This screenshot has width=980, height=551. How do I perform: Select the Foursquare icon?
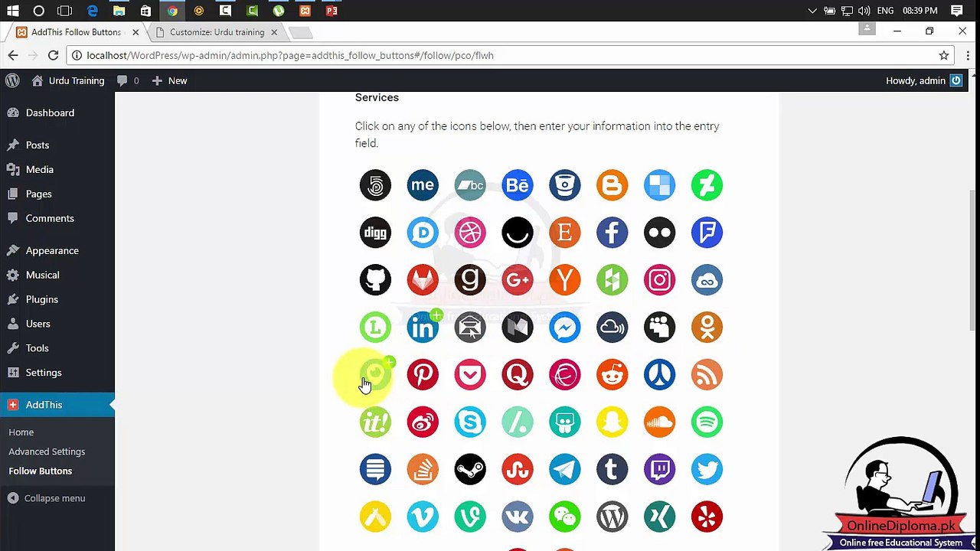coord(707,233)
